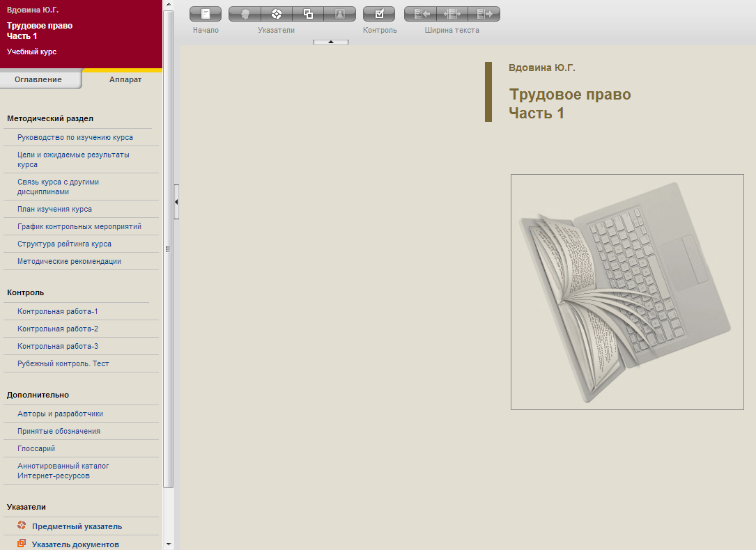
Task: Open Авторы и разработчики
Action: point(60,414)
